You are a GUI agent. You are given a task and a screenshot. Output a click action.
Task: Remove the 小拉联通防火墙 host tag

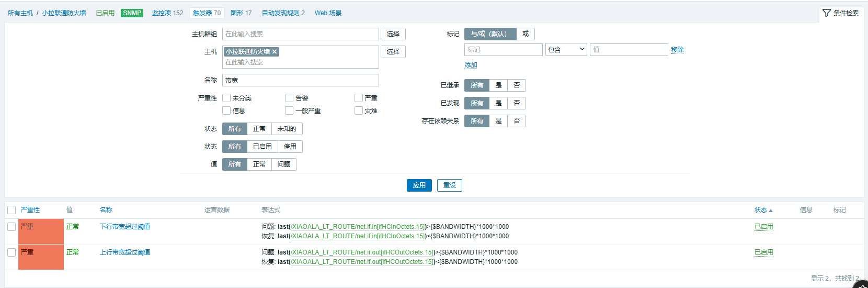click(275, 52)
